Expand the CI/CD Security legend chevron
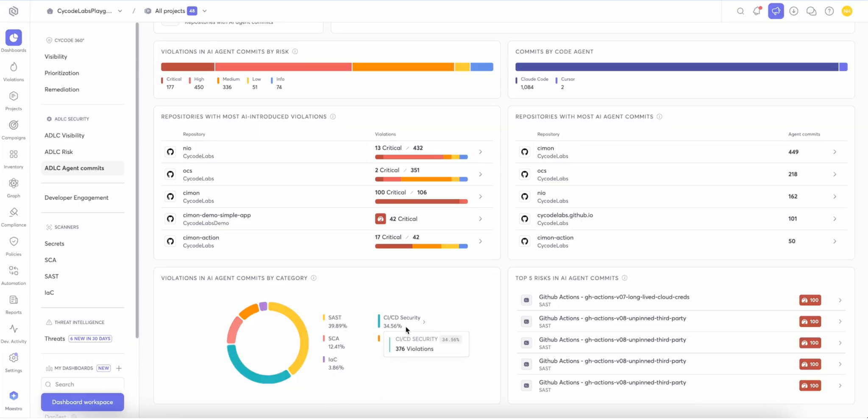Image resolution: width=868 pixels, height=420 pixels. tap(424, 322)
